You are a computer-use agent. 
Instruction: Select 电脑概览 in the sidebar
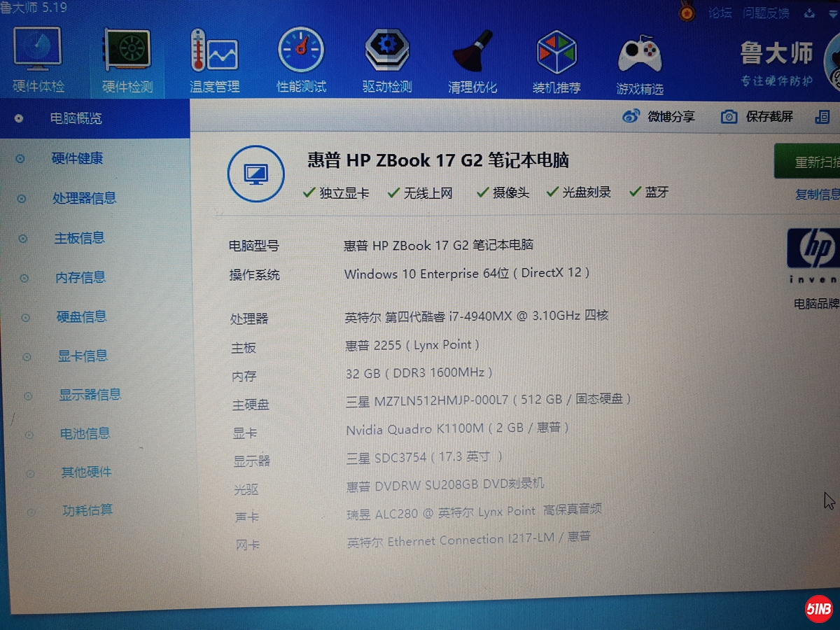(76, 118)
